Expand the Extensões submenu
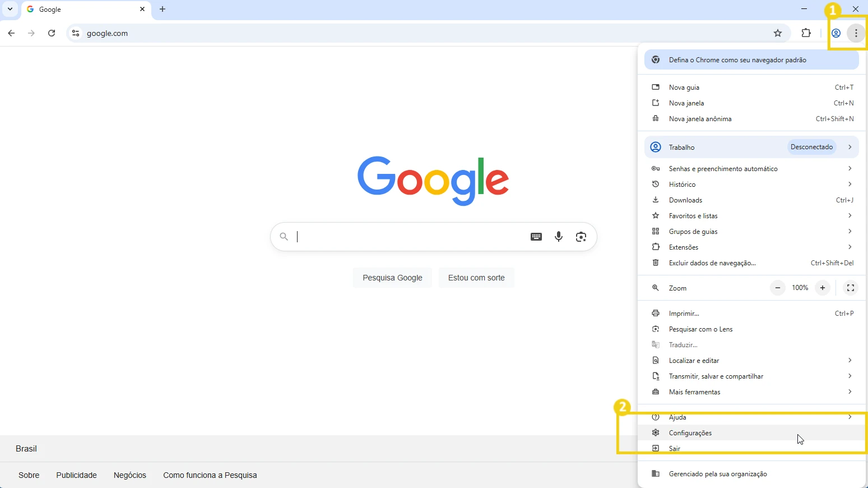The image size is (868, 488). (751, 247)
